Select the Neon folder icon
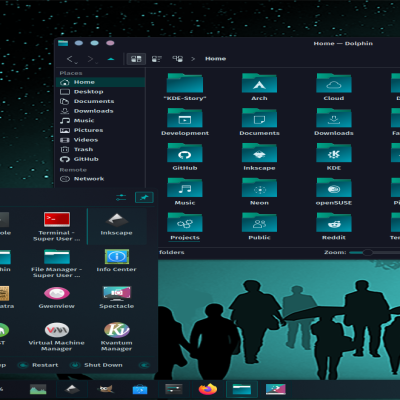The width and height of the screenshot is (400, 400). click(259, 188)
